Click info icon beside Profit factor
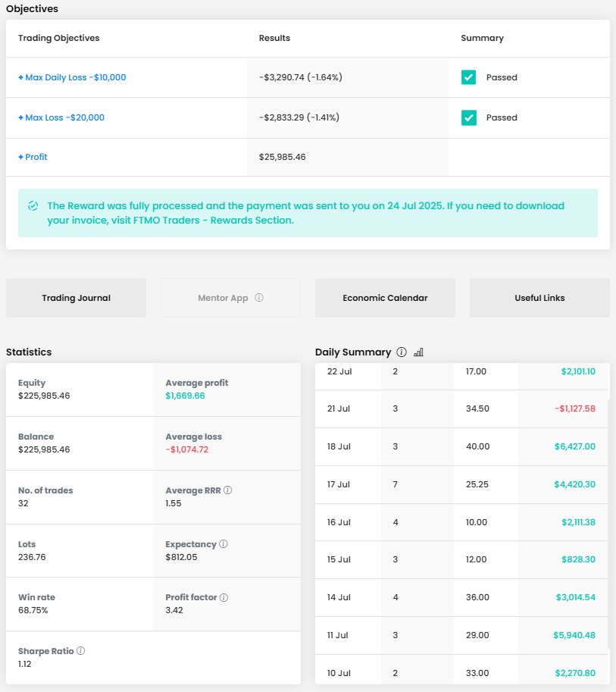The width and height of the screenshot is (616, 692). coord(224,597)
